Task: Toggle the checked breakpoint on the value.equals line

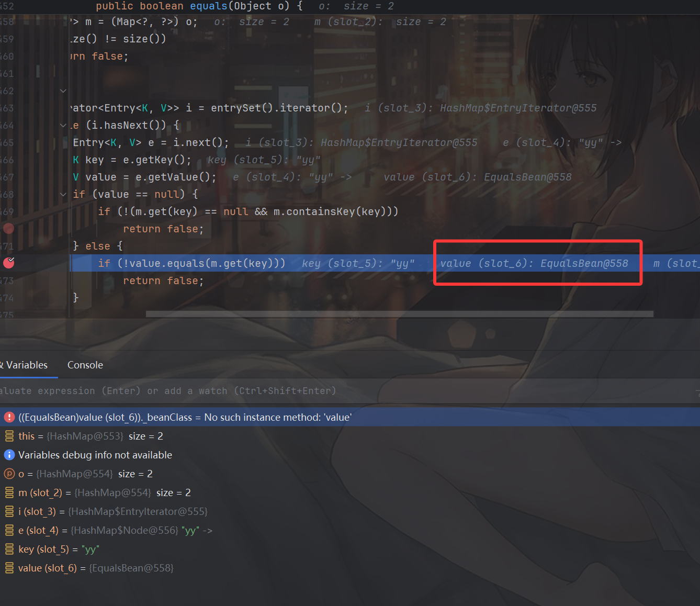Action: [9, 263]
